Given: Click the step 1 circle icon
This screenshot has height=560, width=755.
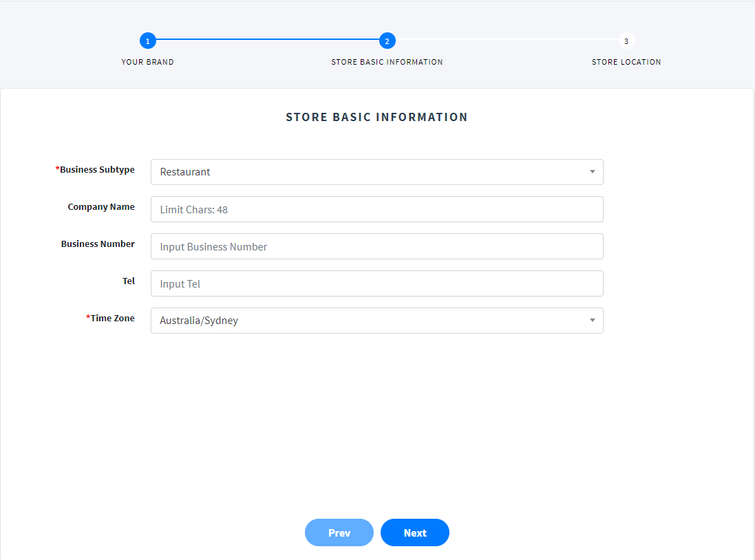Looking at the screenshot, I should point(147,41).
